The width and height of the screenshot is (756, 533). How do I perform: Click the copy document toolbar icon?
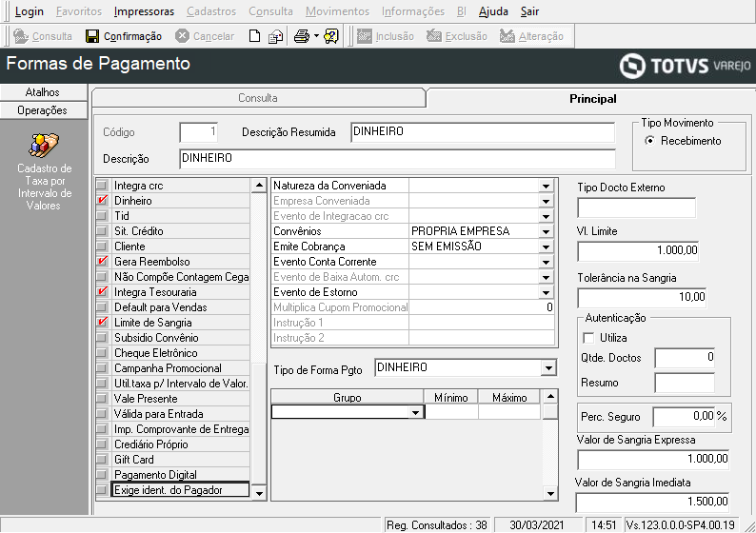point(276,36)
